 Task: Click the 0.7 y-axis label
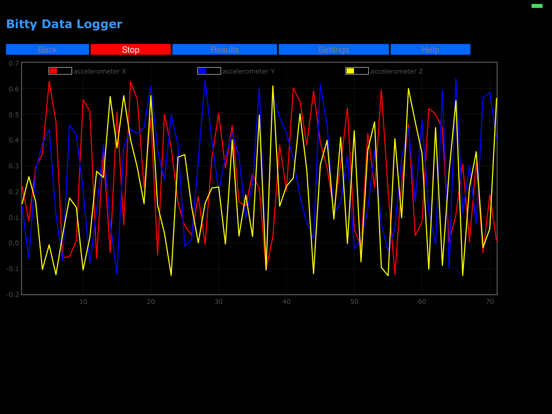14,63
